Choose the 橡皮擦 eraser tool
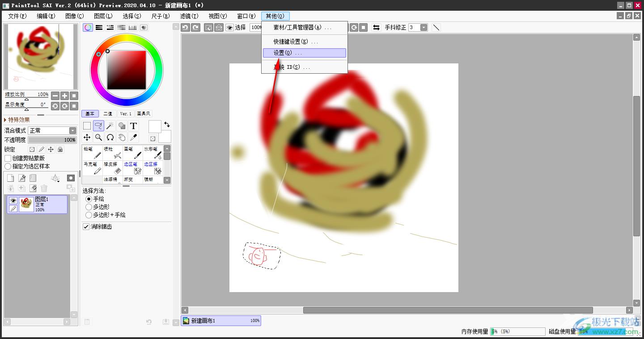This screenshot has height=339, width=644. pyautogui.click(x=113, y=168)
